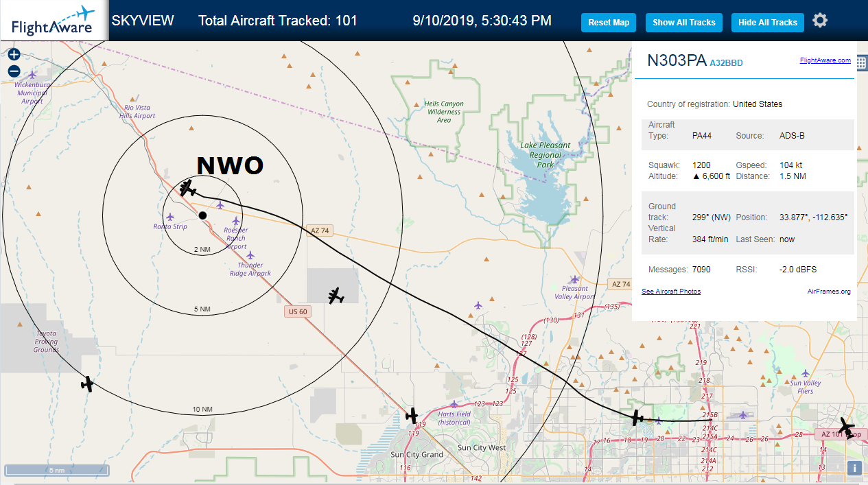The height and width of the screenshot is (485, 868).
Task: Click Pleasant Valley Airport marker
Action: pos(575,279)
